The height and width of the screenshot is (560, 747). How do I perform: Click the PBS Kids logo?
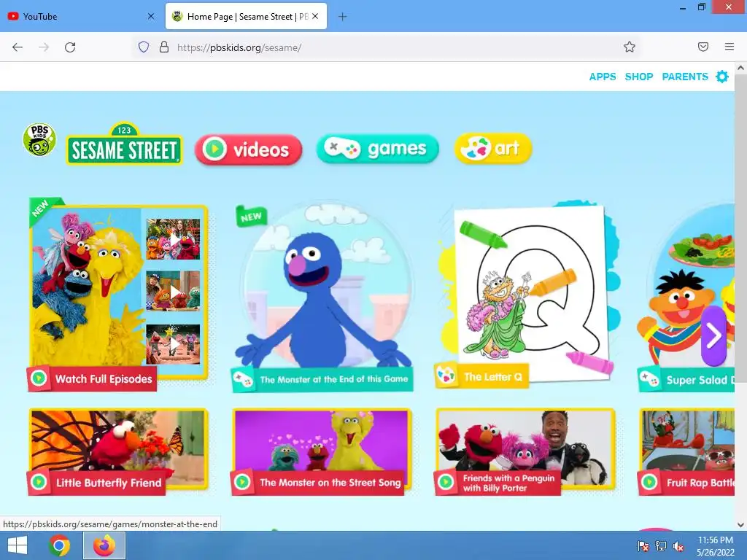coord(39,139)
